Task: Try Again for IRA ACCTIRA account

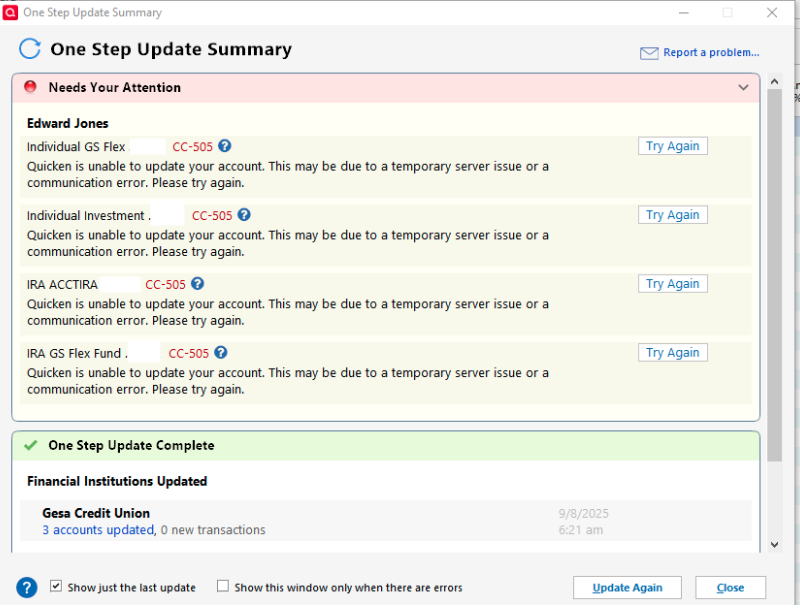Action: point(672,284)
